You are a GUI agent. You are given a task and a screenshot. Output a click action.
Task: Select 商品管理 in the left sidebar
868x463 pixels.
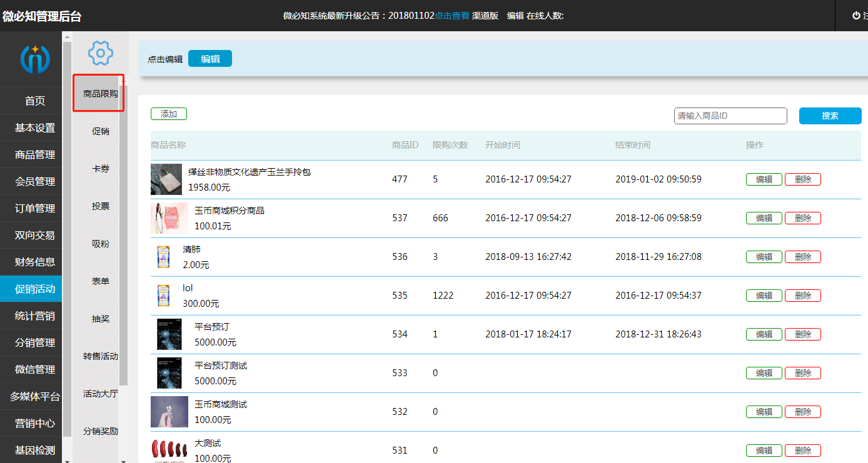(x=31, y=154)
